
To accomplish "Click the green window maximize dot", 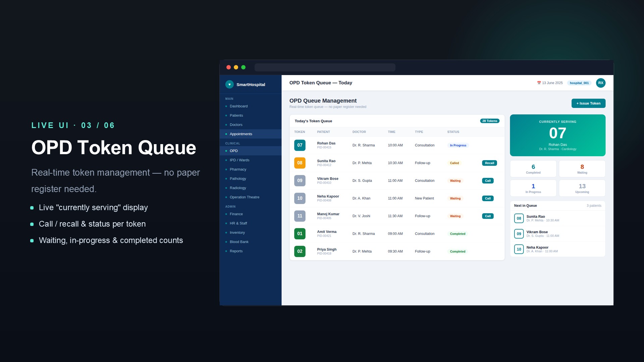I will pos(244,67).
